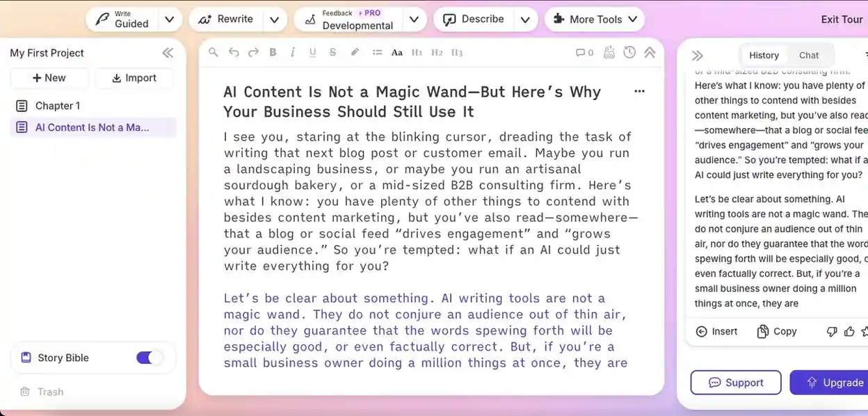The image size is (868, 416).
Task: Open the comments counter
Action: pyautogui.click(x=584, y=52)
